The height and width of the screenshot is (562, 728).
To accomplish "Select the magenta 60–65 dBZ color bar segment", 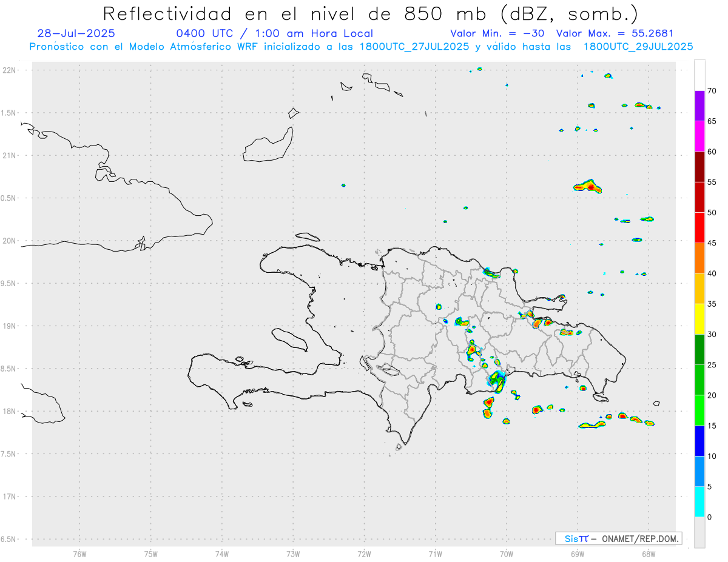I will click(x=699, y=136).
